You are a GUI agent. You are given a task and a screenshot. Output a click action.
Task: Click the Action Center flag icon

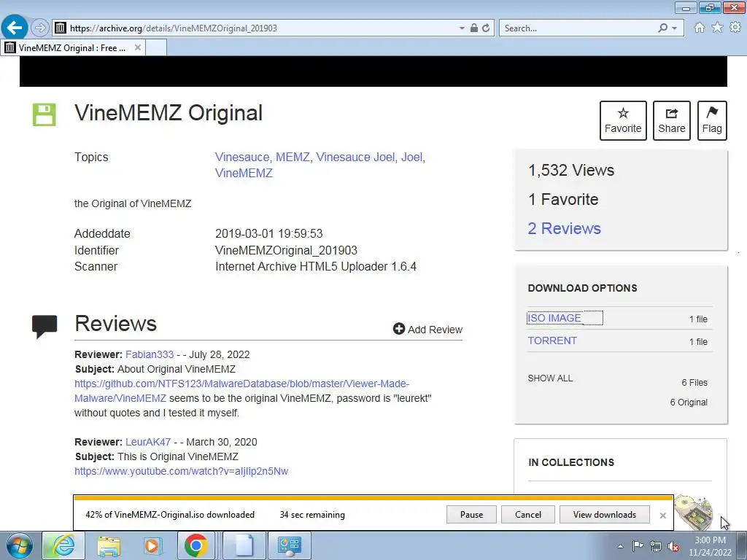pos(638,545)
